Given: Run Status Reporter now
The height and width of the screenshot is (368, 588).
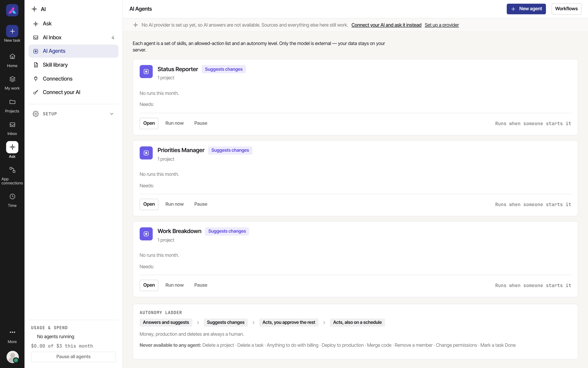Looking at the screenshot, I should (174, 123).
